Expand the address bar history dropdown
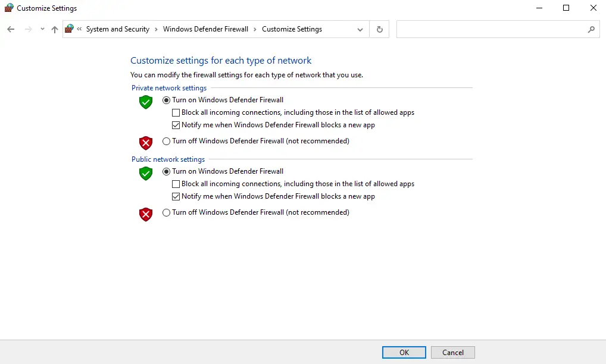606x364 pixels. (360, 29)
